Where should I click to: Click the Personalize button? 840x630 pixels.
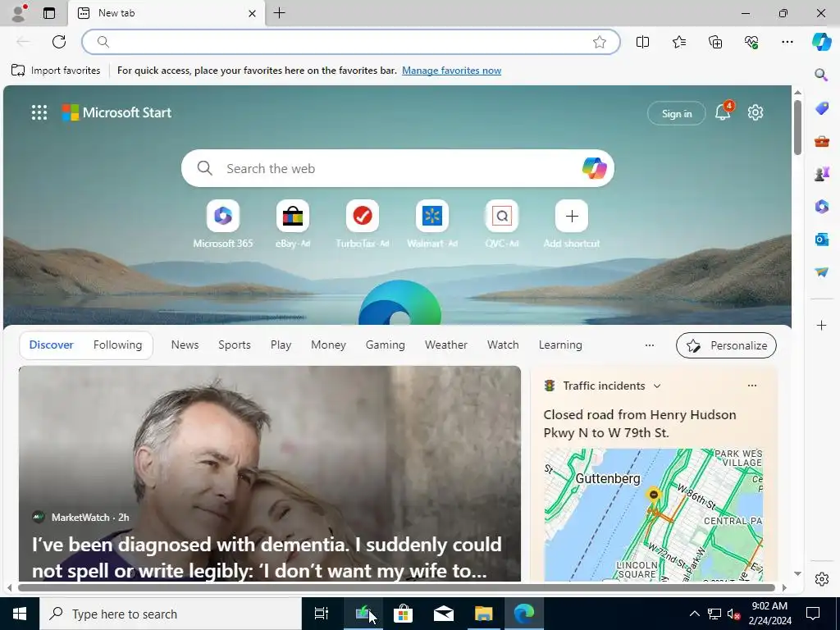point(727,345)
